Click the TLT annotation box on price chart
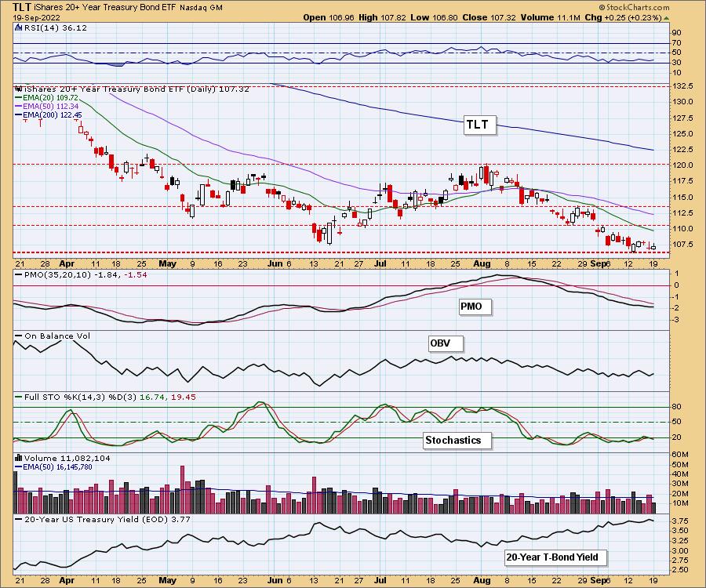The width and height of the screenshot is (706, 588). coord(479,125)
